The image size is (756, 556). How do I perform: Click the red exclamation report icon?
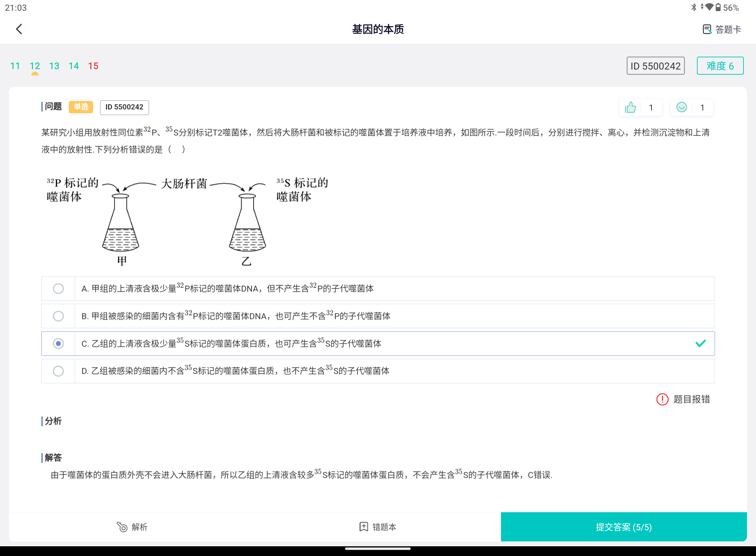pos(662,399)
